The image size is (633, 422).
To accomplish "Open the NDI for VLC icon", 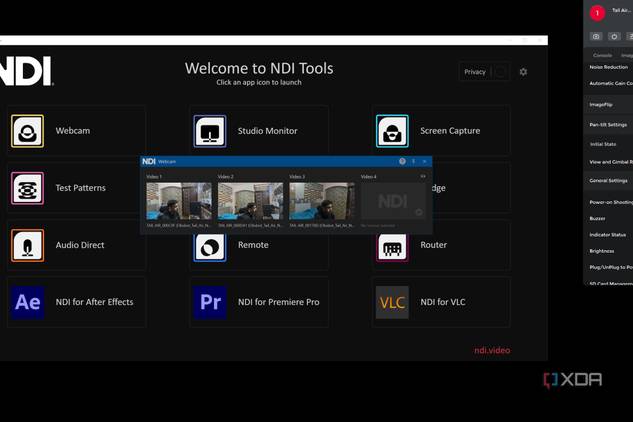I will click(392, 302).
